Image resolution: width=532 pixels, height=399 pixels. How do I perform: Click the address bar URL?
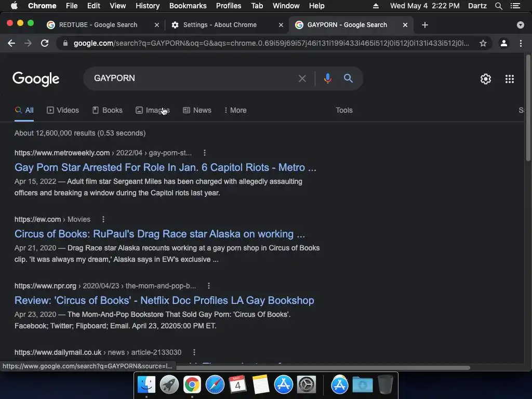click(x=271, y=43)
